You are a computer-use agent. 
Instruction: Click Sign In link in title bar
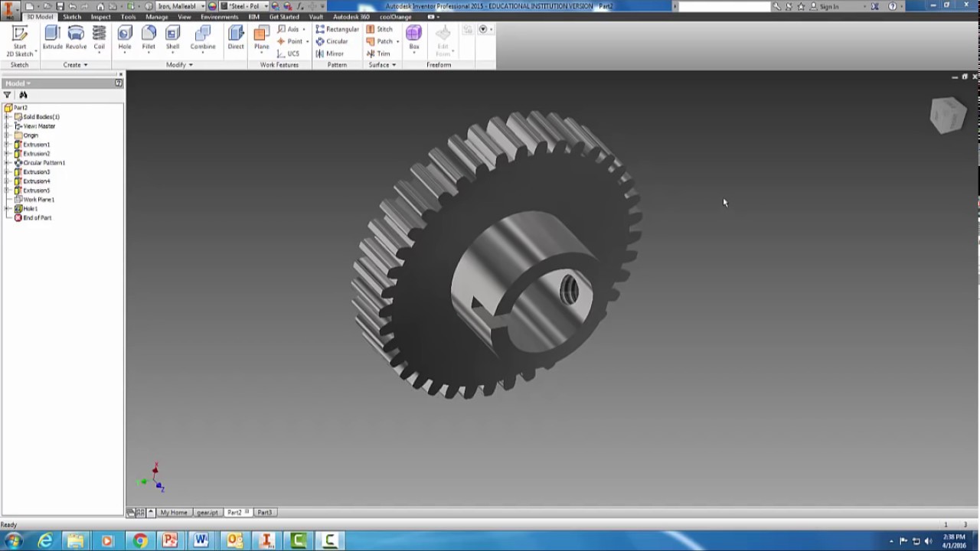[x=829, y=6]
